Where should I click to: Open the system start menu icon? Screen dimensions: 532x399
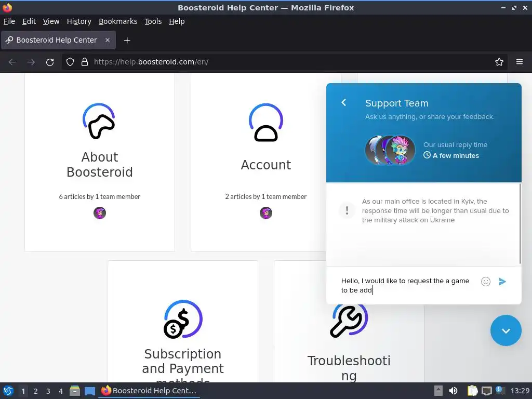click(8, 391)
